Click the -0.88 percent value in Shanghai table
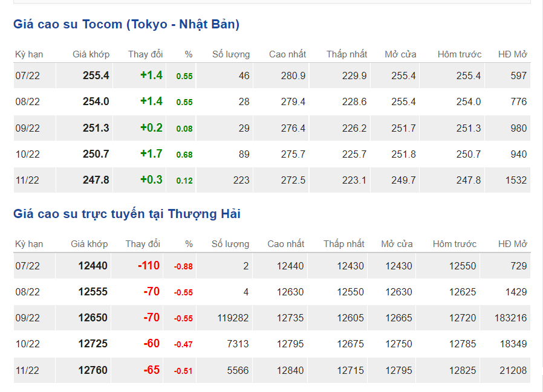The width and height of the screenshot is (543, 392). point(183,266)
